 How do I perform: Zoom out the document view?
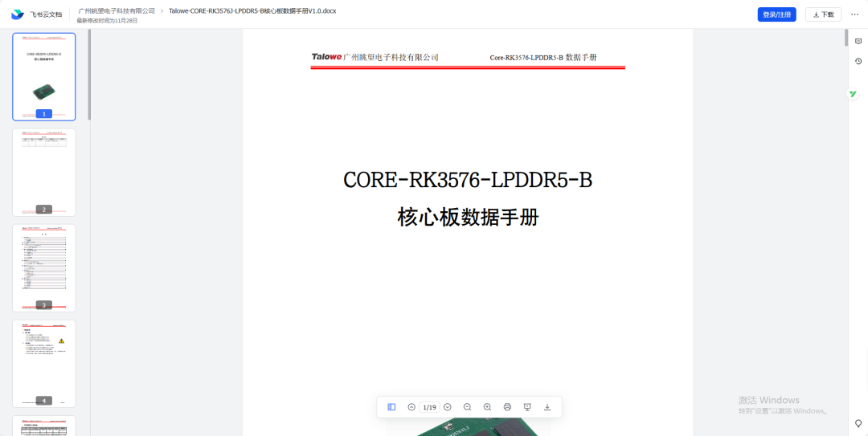point(467,407)
